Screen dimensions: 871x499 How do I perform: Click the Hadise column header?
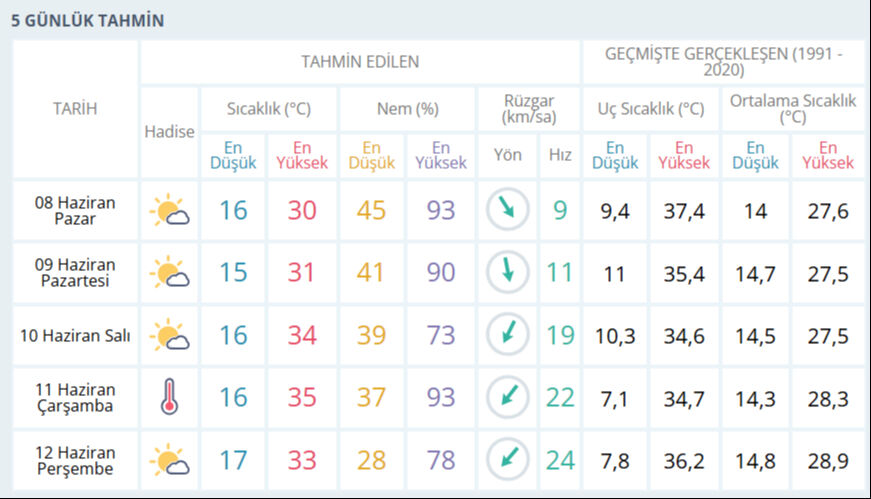pyautogui.click(x=169, y=131)
